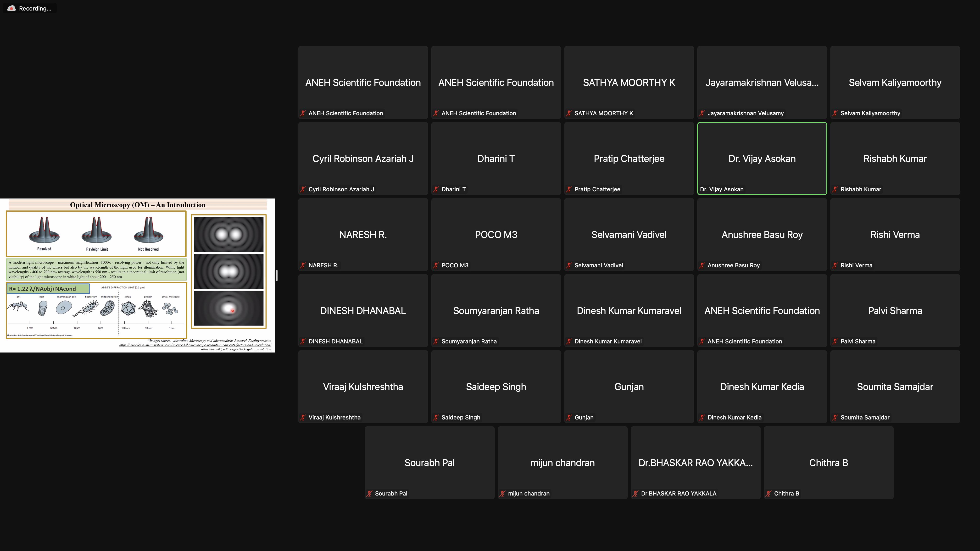Click the Recording... status label
This screenshot has width=980, height=551.
coord(35,8)
